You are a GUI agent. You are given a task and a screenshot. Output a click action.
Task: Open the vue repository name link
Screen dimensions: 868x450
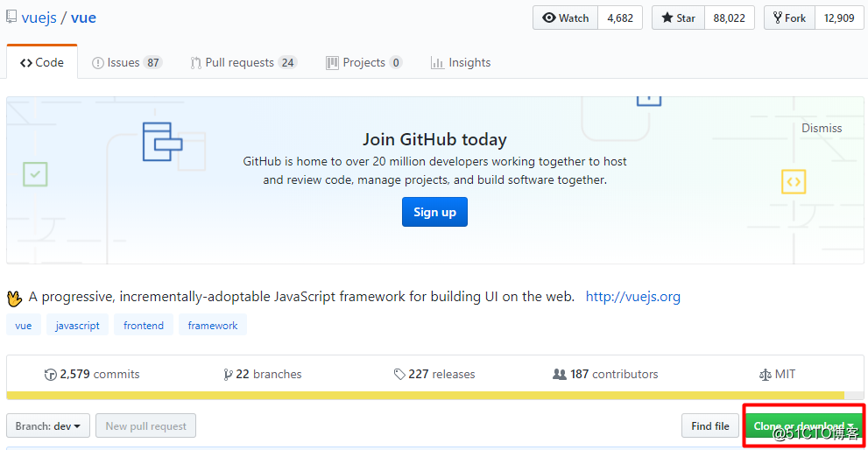coord(83,18)
